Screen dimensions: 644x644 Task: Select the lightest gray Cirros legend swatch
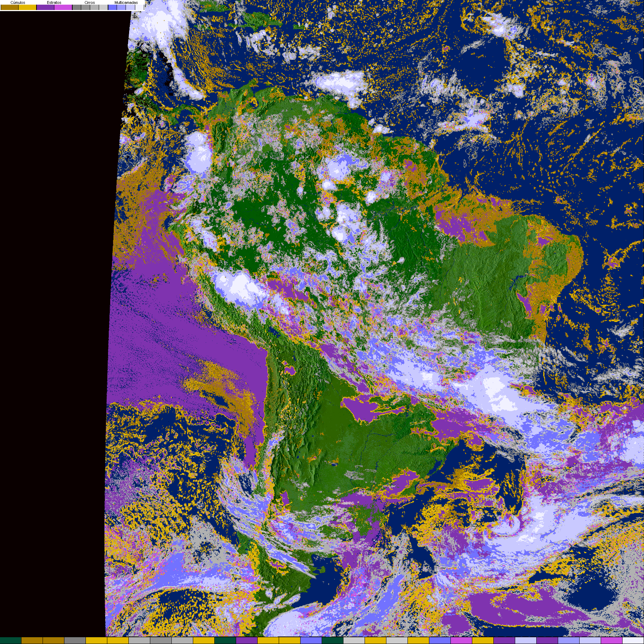tap(103, 7)
